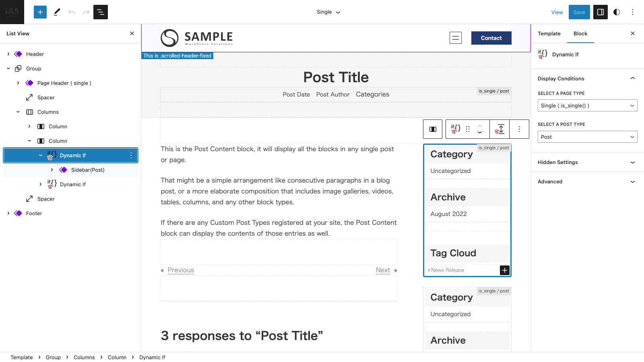Open block options via three-dot icon

[x=520, y=129]
